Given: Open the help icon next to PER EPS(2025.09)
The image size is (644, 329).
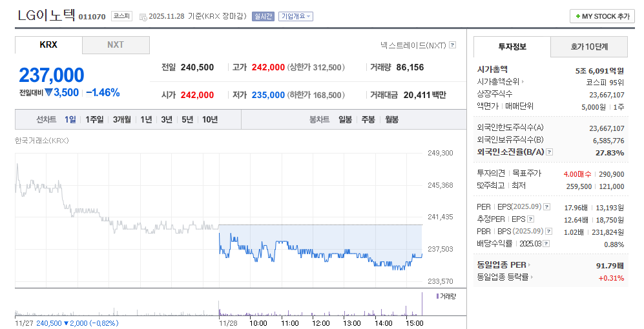Looking at the screenshot, I should coord(546,207).
